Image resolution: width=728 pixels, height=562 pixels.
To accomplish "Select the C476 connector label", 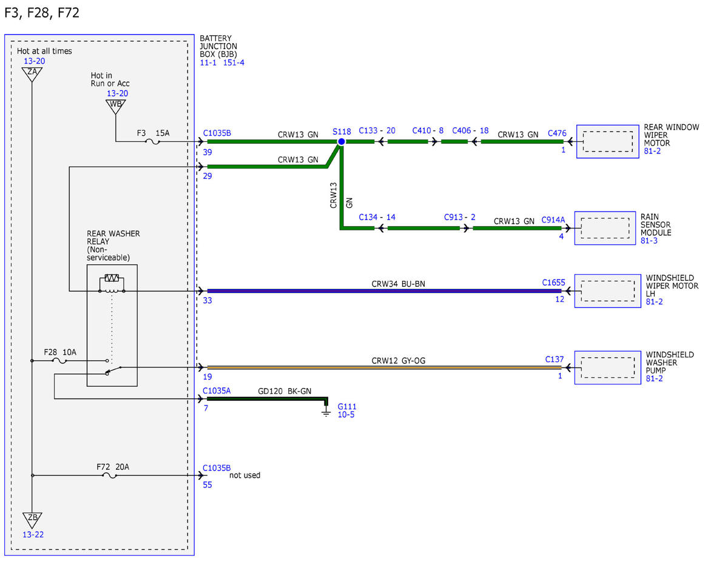I will 557,133.
